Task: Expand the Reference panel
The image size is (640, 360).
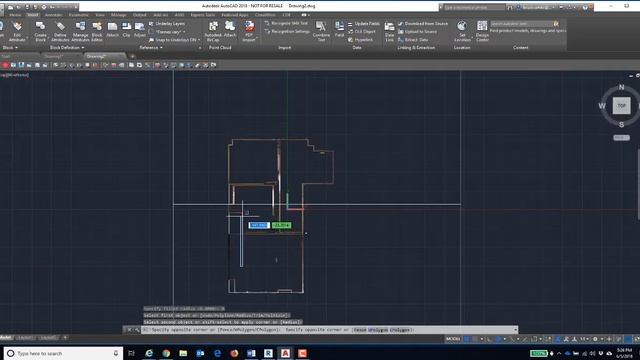Action: pyautogui.click(x=151, y=48)
